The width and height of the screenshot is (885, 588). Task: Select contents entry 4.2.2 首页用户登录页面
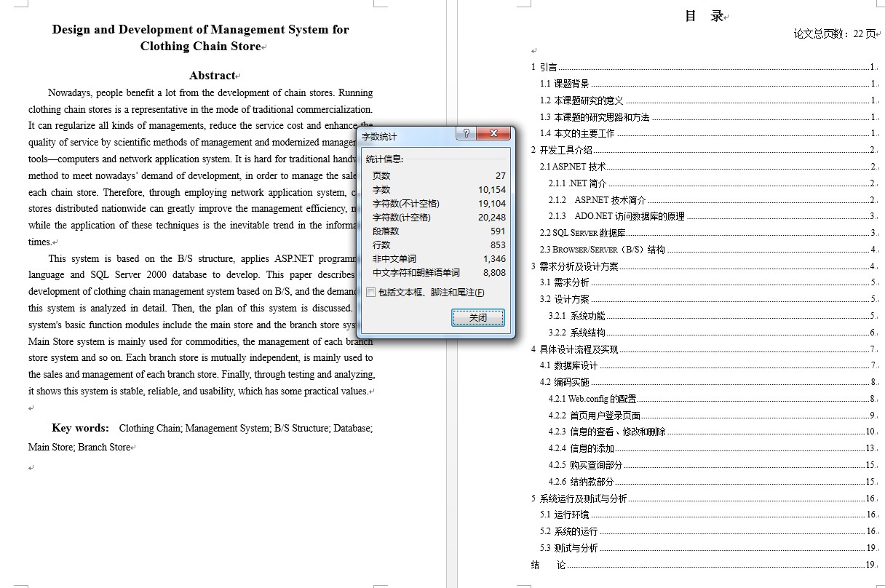(x=712, y=416)
